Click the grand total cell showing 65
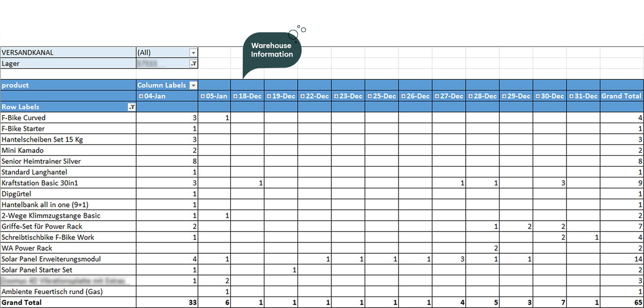The image size is (644, 308). point(637,302)
